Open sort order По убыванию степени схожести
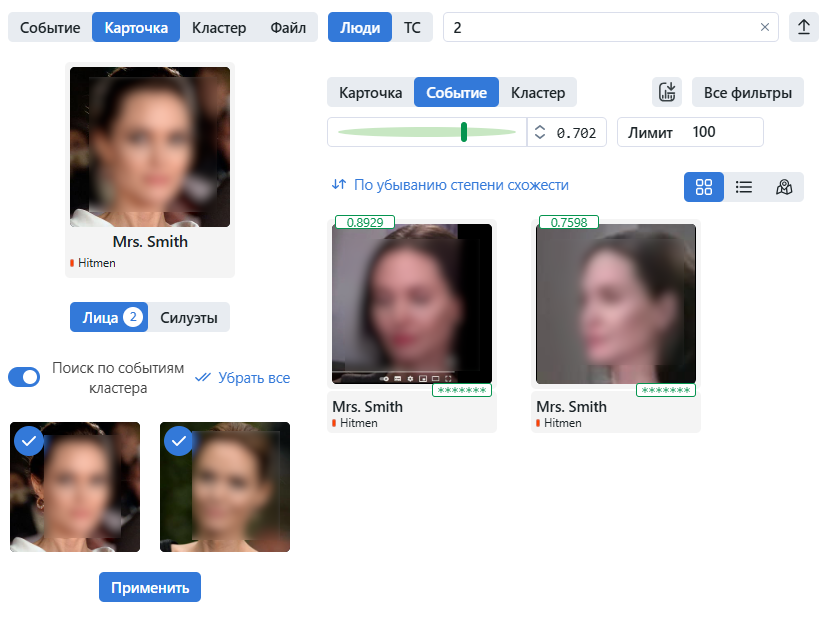This screenshot has width=829, height=631. point(461,185)
